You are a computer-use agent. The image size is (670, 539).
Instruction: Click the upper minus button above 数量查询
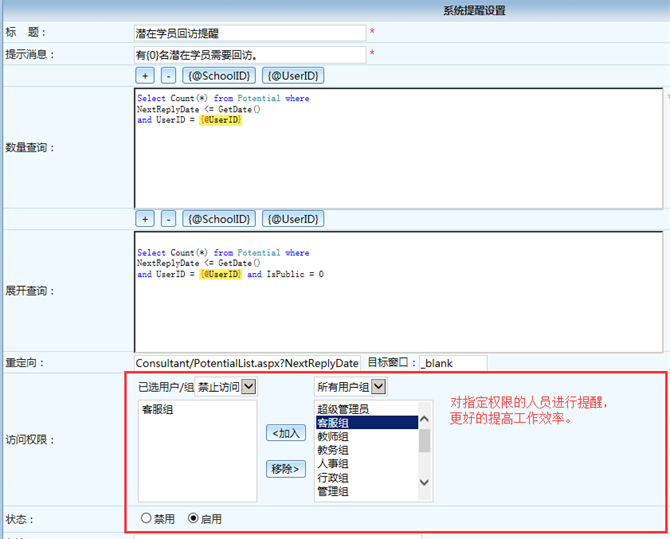tap(168, 76)
